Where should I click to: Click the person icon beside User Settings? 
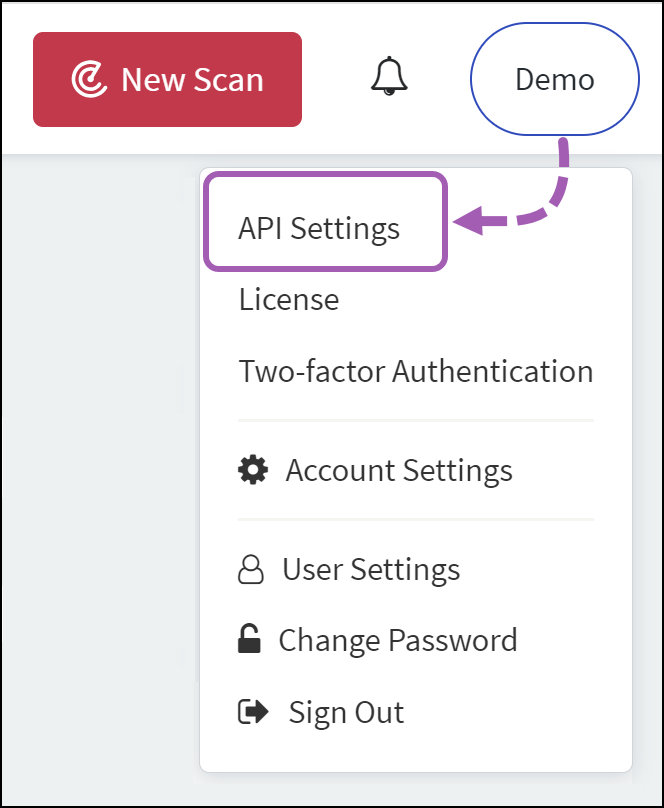(251, 569)
